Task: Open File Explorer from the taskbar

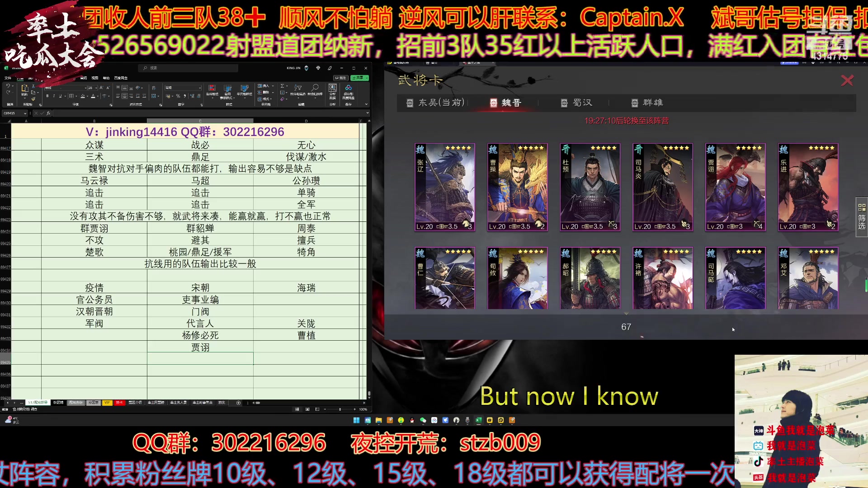Action: 379,420
